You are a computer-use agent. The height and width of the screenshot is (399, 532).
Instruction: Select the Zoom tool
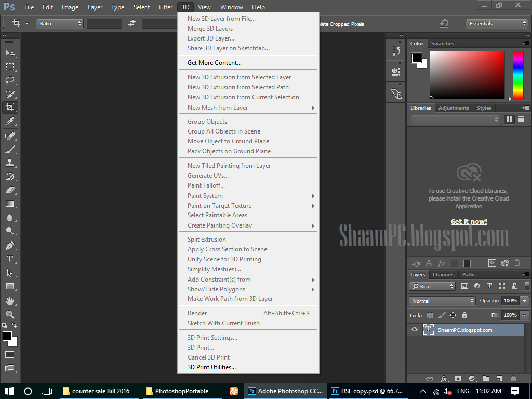click(10, 315)
